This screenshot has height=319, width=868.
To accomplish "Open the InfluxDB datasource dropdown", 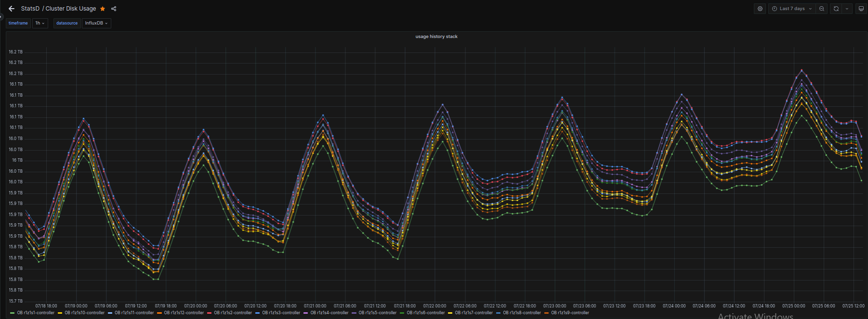I will point(96,23).
